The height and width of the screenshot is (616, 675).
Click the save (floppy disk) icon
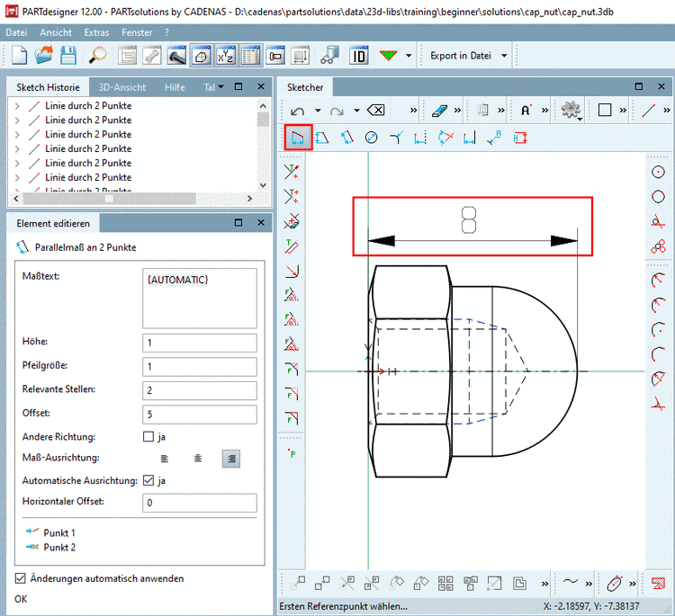coord(67,55)
